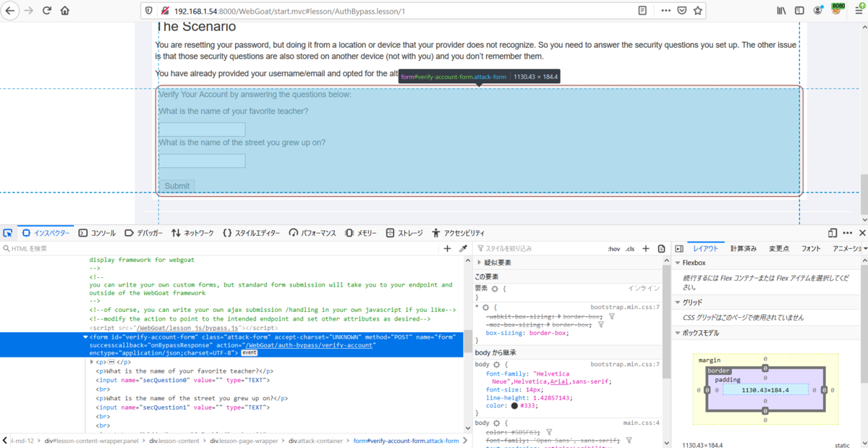This screenshot has width=868, height=448.
Task: Click the main.css:4 source link
Action: (x=641, y=423)
